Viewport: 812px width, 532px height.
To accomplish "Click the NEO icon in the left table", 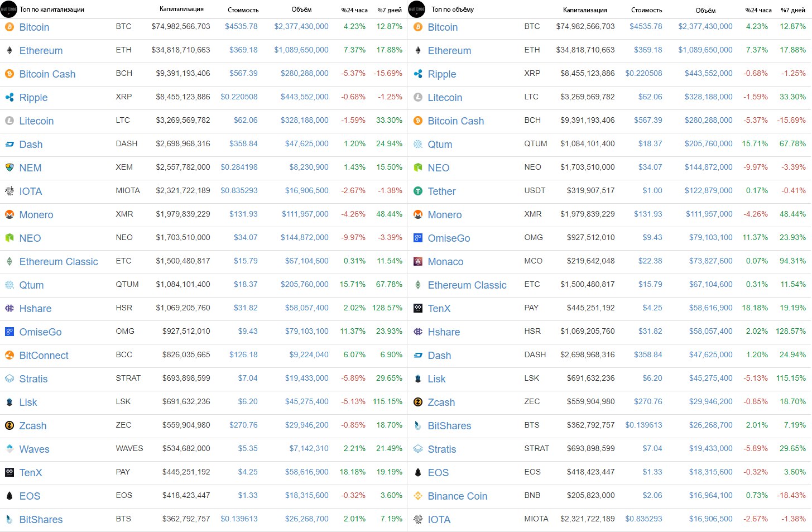I will coord(9,238).
